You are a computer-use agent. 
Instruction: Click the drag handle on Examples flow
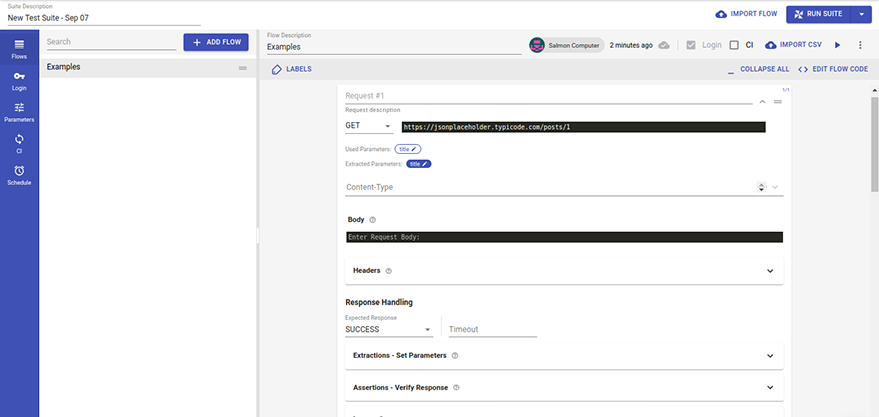tap(243, 68)
